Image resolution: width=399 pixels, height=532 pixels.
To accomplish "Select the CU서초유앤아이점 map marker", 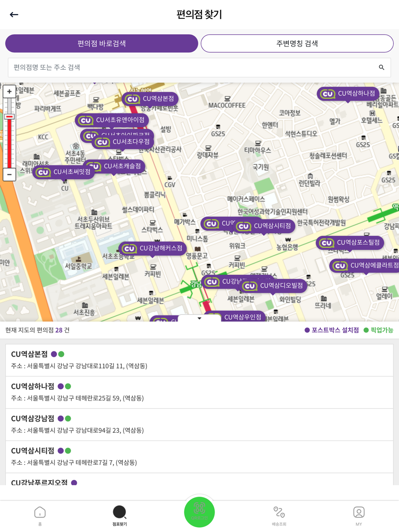I will click(112, 120).
